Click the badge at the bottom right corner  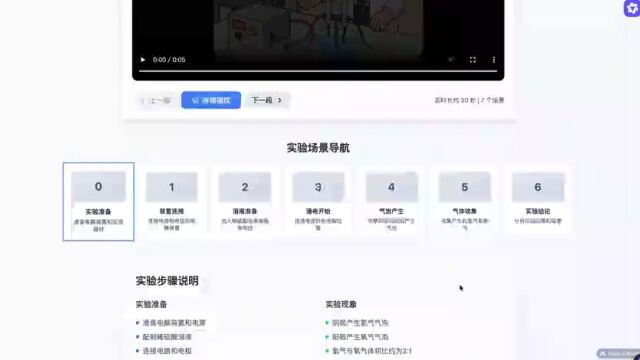pos(618,353)
